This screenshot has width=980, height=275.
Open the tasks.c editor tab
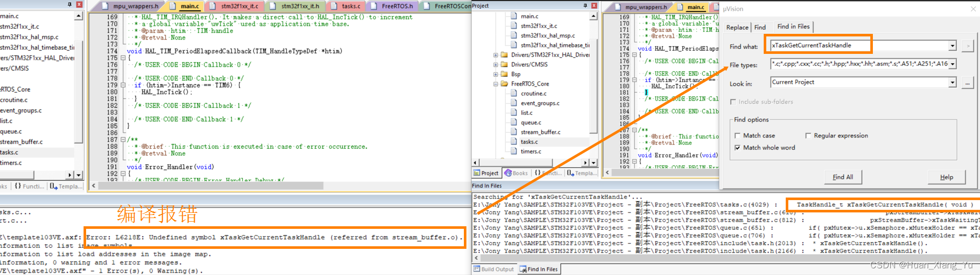(346, 6)
